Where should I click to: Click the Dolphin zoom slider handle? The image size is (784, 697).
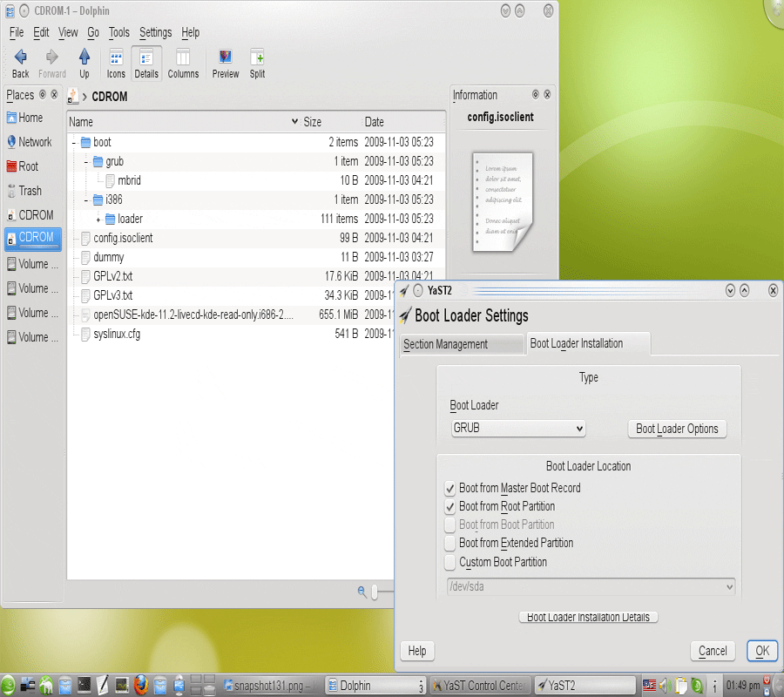[375, 592]
